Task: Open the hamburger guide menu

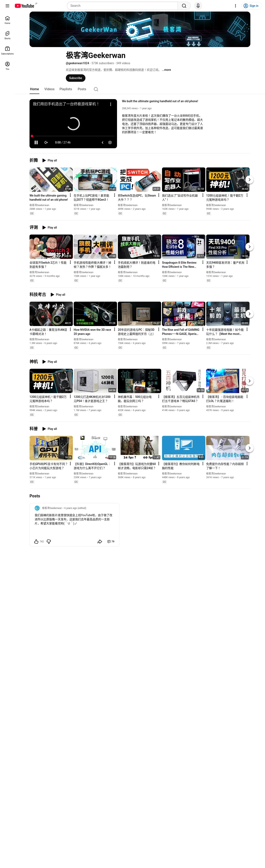Action: (x=7, y=6)
